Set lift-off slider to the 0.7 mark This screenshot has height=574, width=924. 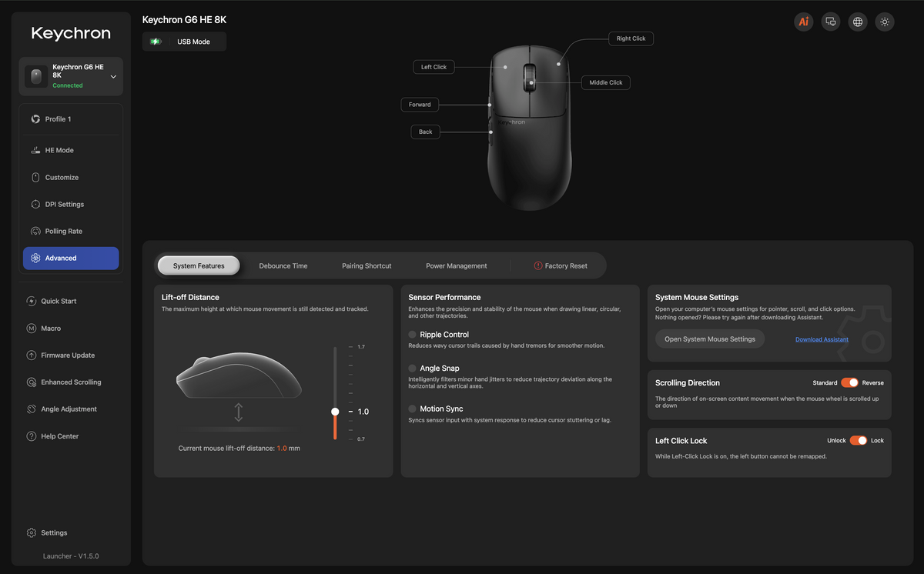pos(335,439)
